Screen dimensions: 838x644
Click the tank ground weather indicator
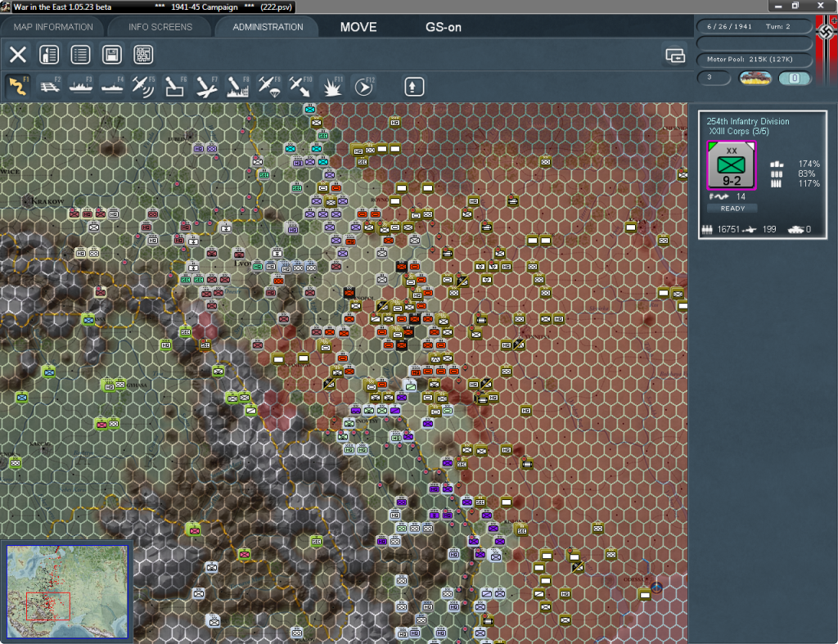click(x=755, y=78)
